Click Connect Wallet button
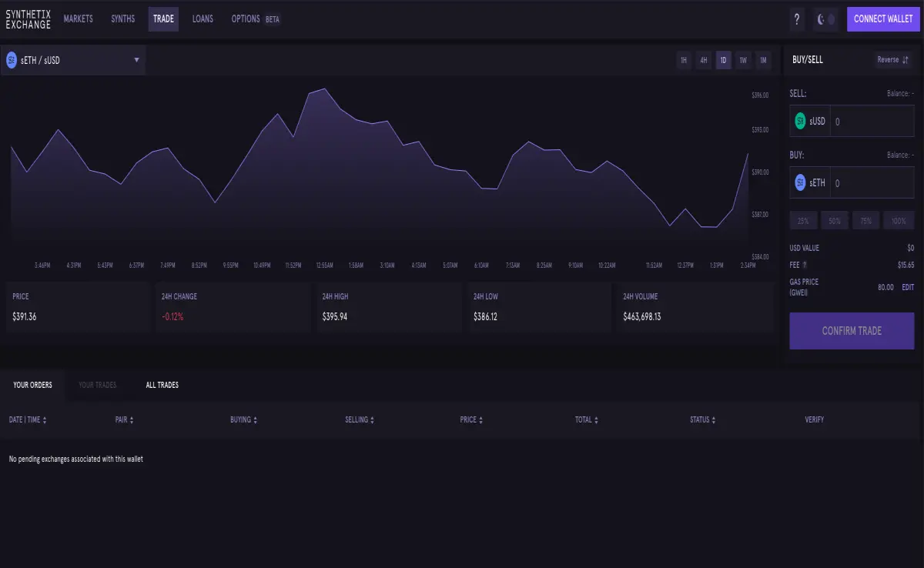Image resolution: width=924 pixels, height=568 pixels. (883, 19)
